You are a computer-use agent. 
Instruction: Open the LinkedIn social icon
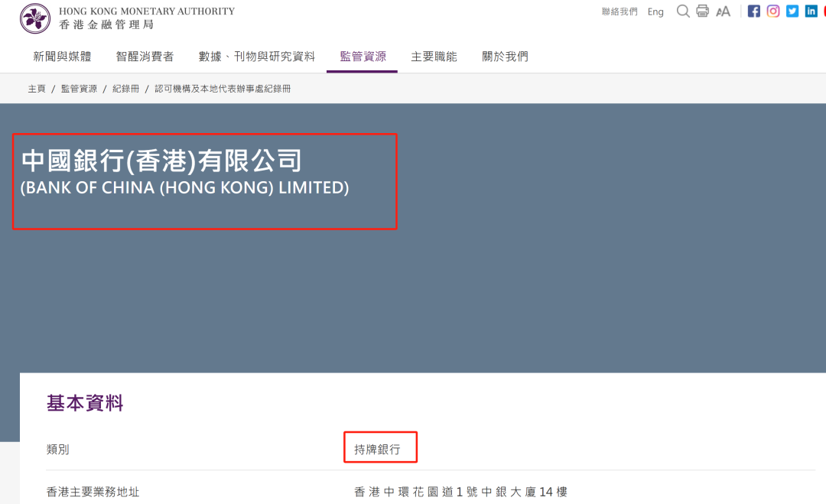pyautogui.click(x=811, y=11)
